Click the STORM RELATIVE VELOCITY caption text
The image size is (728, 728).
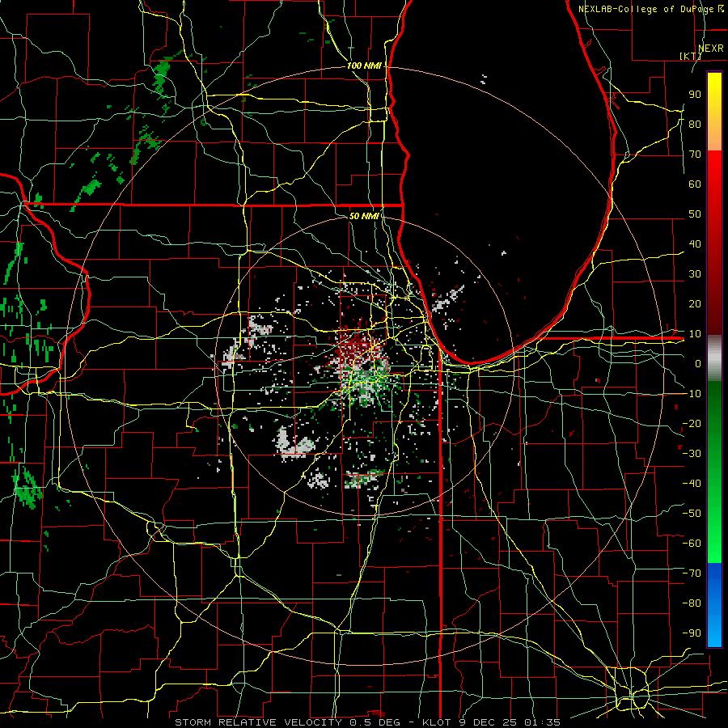click(x=258, y=722)
